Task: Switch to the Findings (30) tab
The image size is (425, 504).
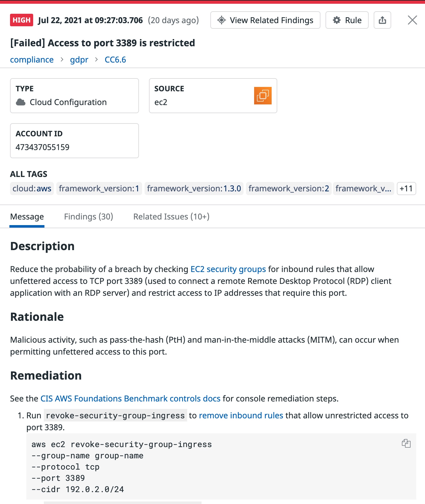Action: tap(89, 217)
